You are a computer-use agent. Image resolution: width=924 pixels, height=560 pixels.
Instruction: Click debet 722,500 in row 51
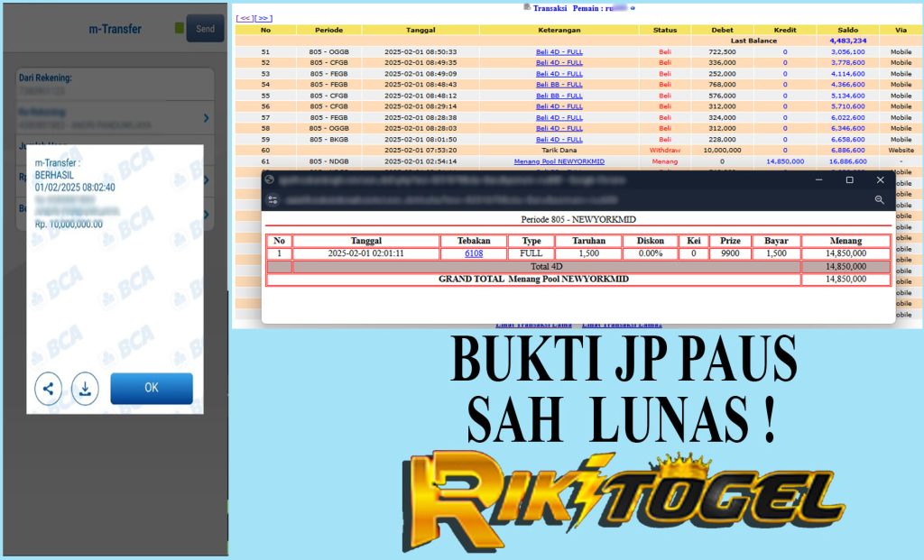[x=723, y=51]
